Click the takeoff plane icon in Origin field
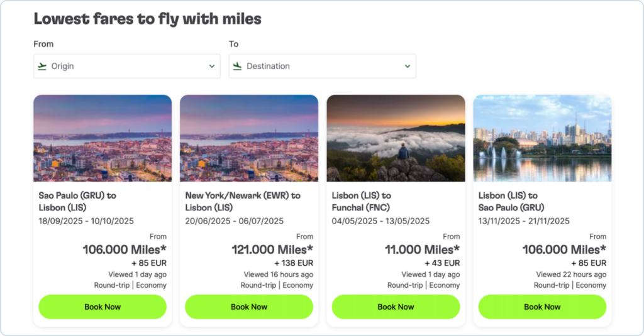The image size is (644, 336). coord(43,66)
